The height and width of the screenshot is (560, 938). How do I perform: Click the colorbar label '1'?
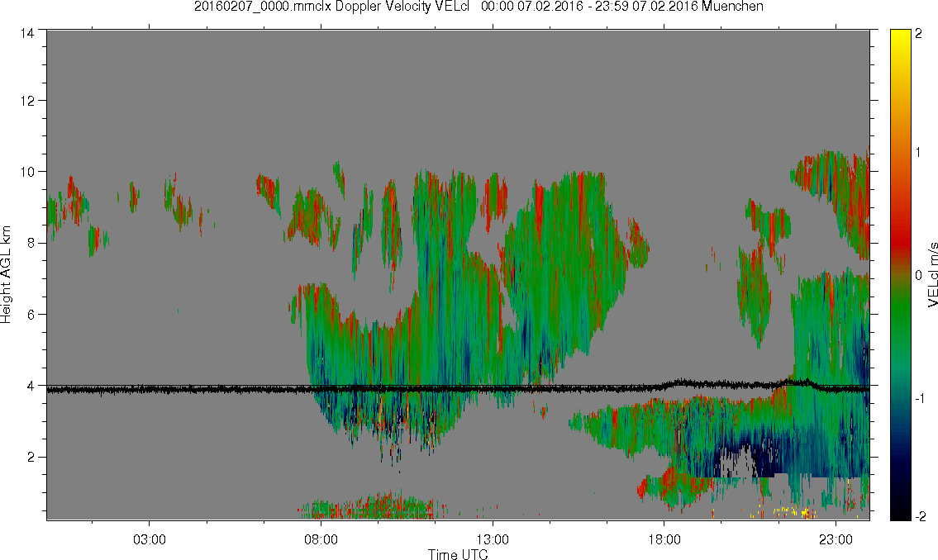click(919, 153)
